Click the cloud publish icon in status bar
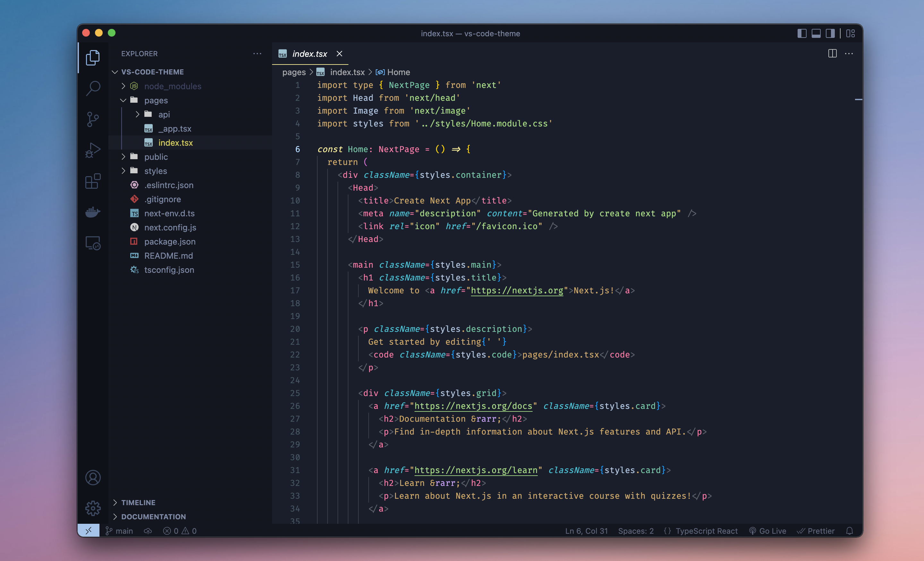Screen dimensions: 924x561 pyautogui.click(x=148, y=531)
